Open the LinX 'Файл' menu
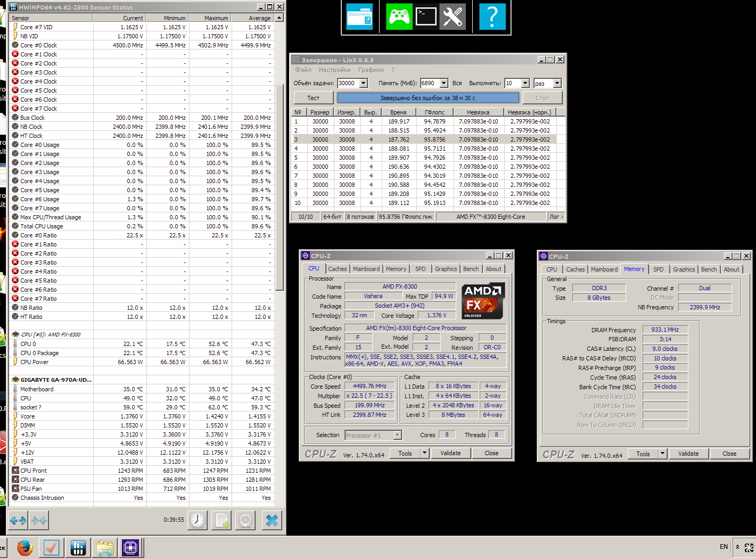 303,70
